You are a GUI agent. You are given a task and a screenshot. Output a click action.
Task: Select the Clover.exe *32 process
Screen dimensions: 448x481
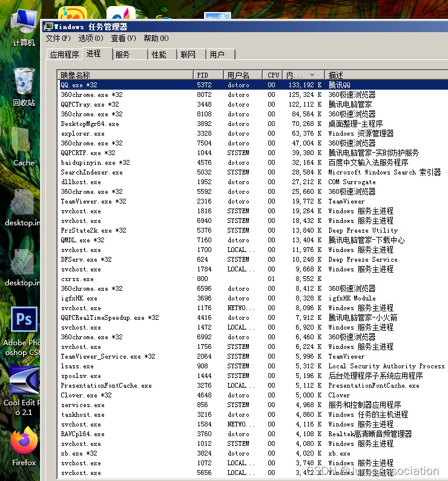pyautogui.click(x=253, y=395)
